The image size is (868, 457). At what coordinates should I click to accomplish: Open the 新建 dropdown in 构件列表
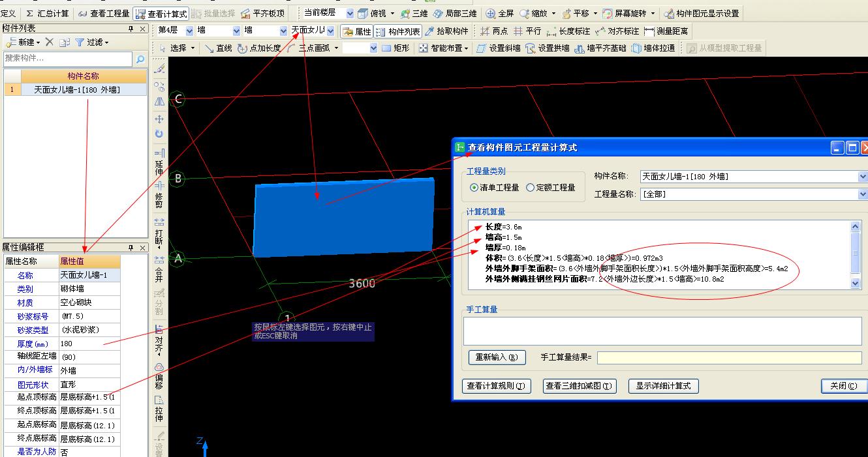[x=23, y=42]
